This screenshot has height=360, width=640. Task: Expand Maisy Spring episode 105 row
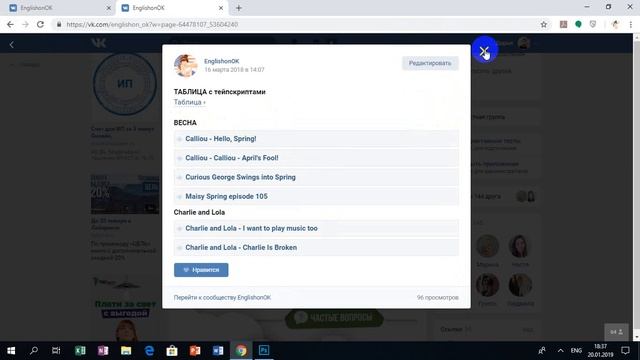316,196
